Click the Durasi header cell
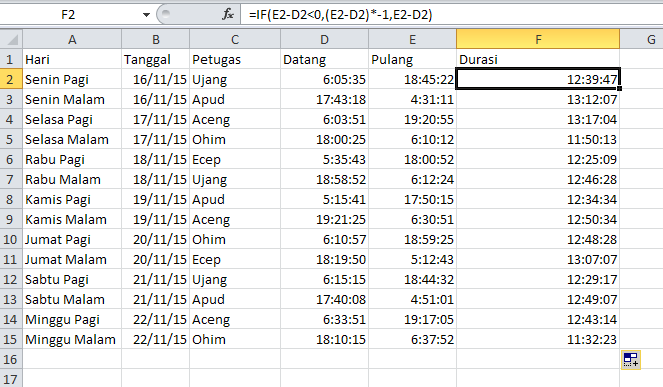The width and height of the screenshot is (663, 387). [x=538, y=59]
